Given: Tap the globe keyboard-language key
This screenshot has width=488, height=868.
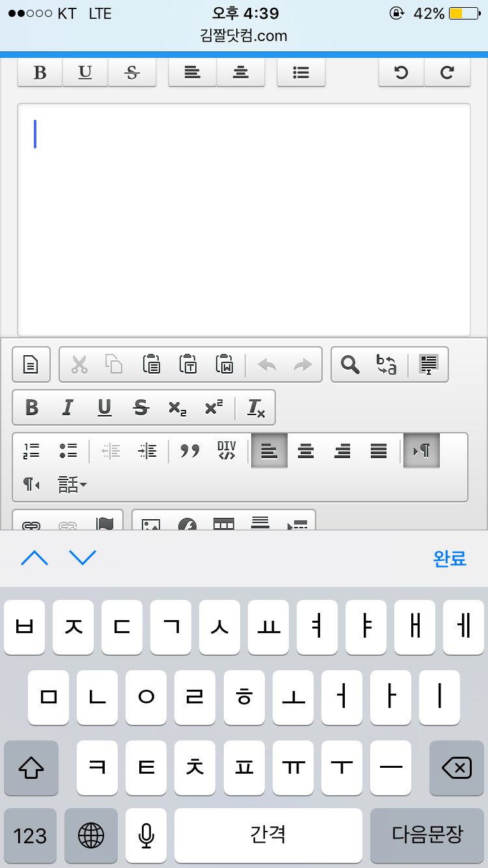Looking at the screenshot, I should coord(91,835).
